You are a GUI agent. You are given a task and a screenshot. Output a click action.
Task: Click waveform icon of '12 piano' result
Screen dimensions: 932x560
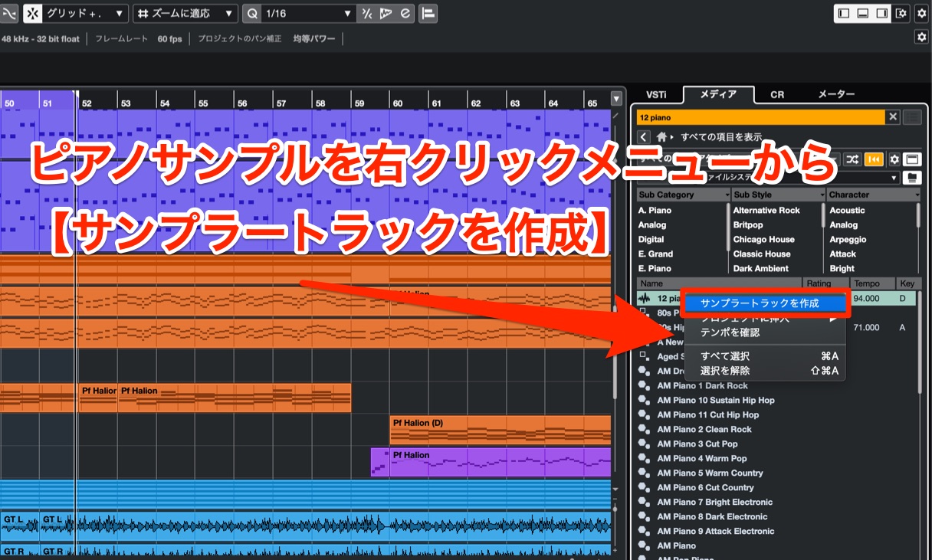click(645, 298)
